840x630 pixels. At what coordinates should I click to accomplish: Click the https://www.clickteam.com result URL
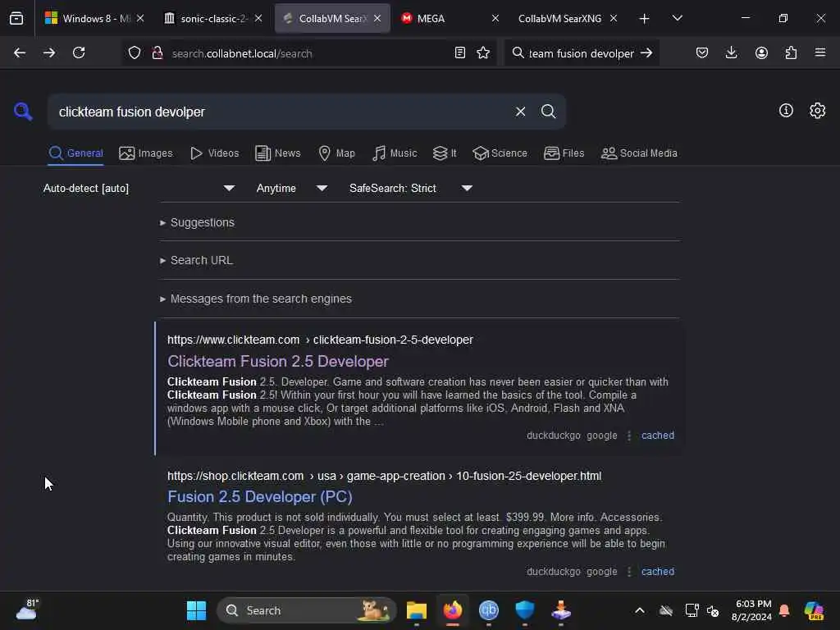320,340
